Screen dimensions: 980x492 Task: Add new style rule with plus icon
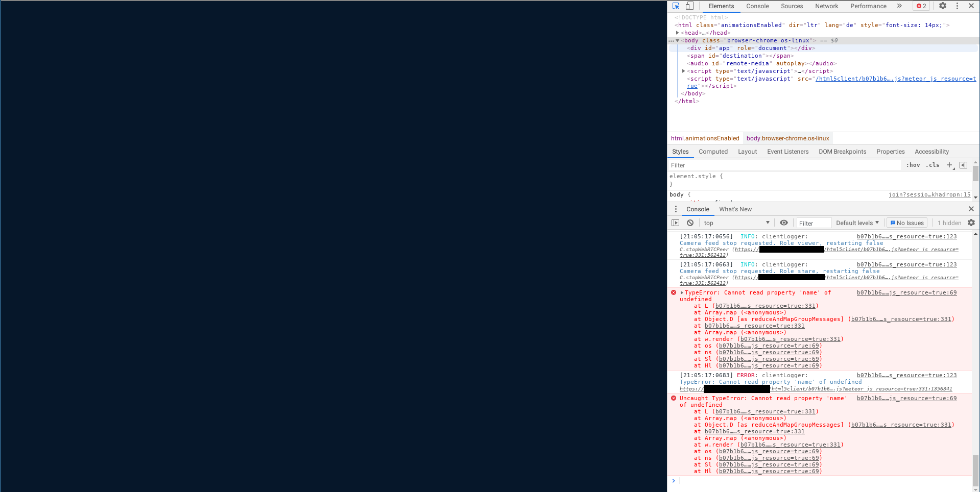click(x=949, y=165)
